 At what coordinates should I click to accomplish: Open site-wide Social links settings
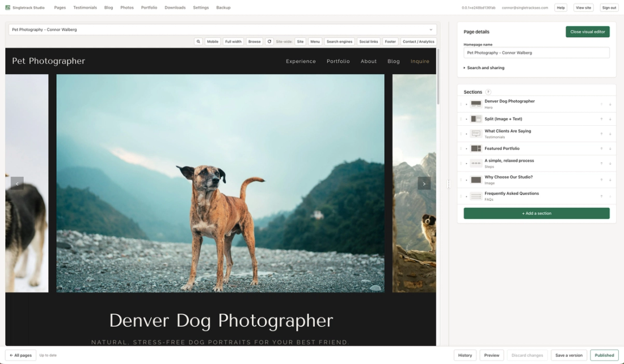pyautogui.click(x=369, y=41)
